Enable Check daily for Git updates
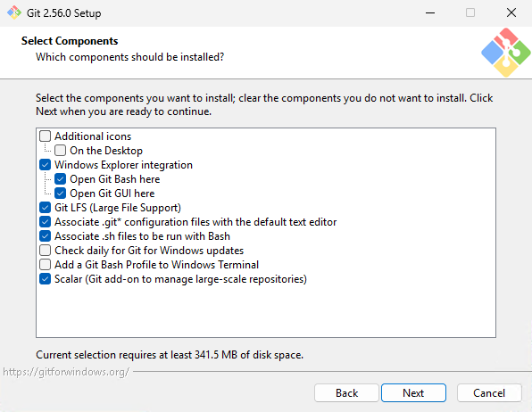Viewport: 532px width, 412px height. click(x=46, y=251)
